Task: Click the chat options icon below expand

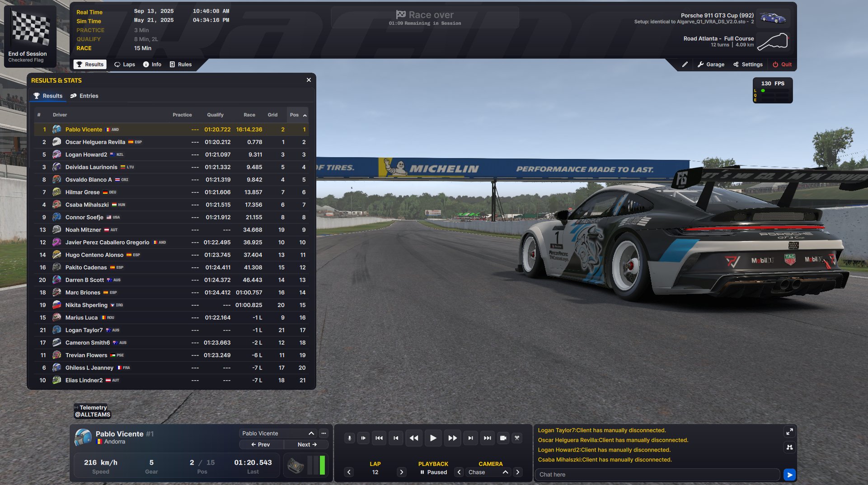Action: point(789,447)
